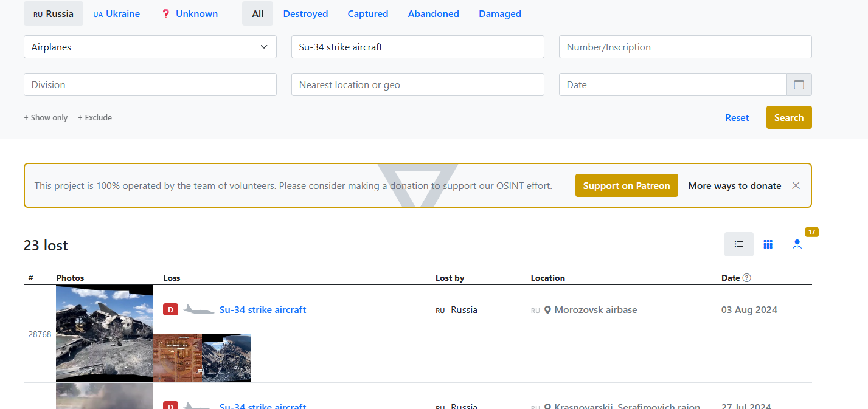
Task: Filter by Abandoned status
Action: [x=434, y=13]
